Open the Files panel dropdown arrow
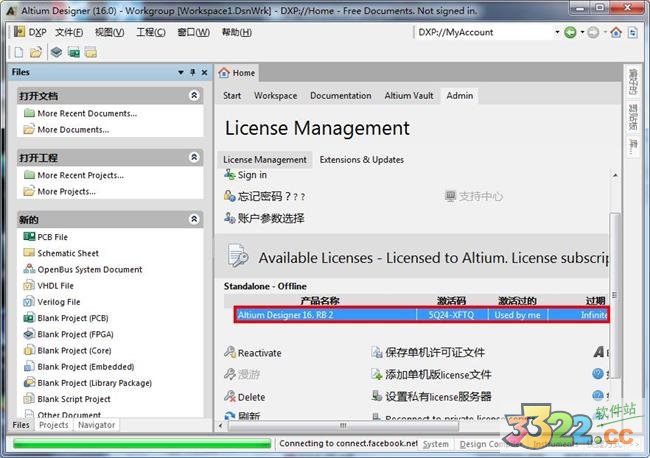Viewport: 650px width, 458px height. pos(181,73)
